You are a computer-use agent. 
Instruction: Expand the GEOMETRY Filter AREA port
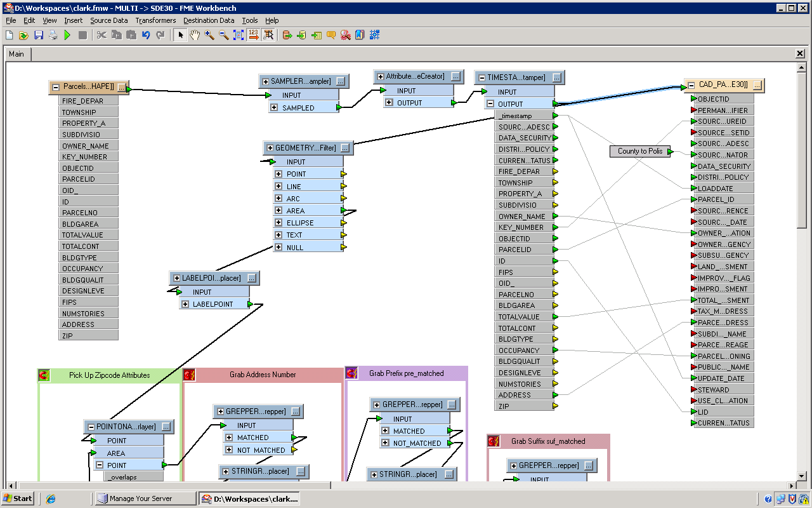[278, 211]
